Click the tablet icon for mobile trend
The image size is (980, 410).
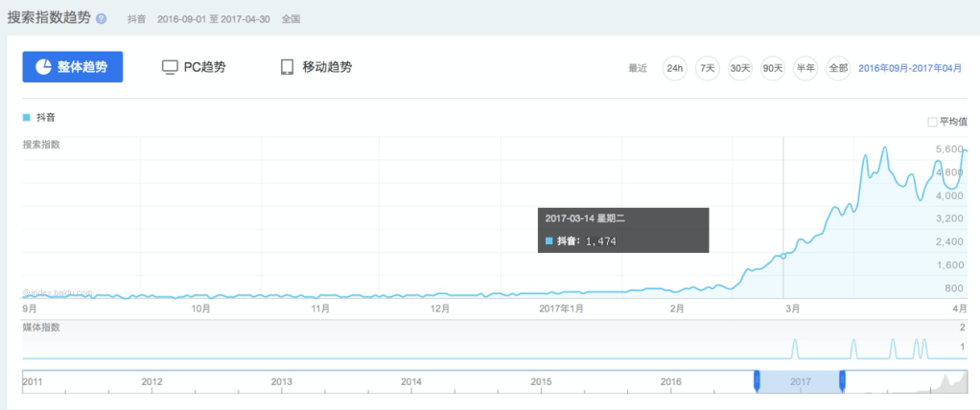coord(287,67)
